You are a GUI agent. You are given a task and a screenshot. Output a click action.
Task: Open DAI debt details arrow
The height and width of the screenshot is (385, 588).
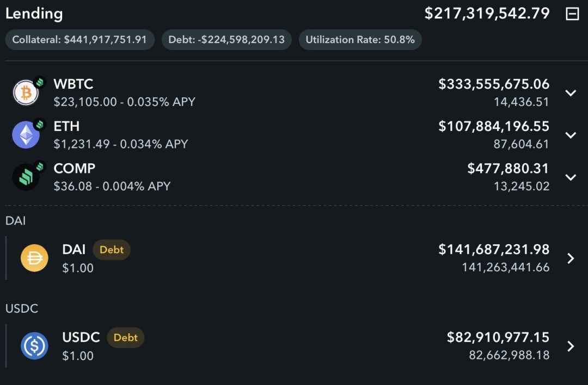pyautogui.click(x=571, y=258)
